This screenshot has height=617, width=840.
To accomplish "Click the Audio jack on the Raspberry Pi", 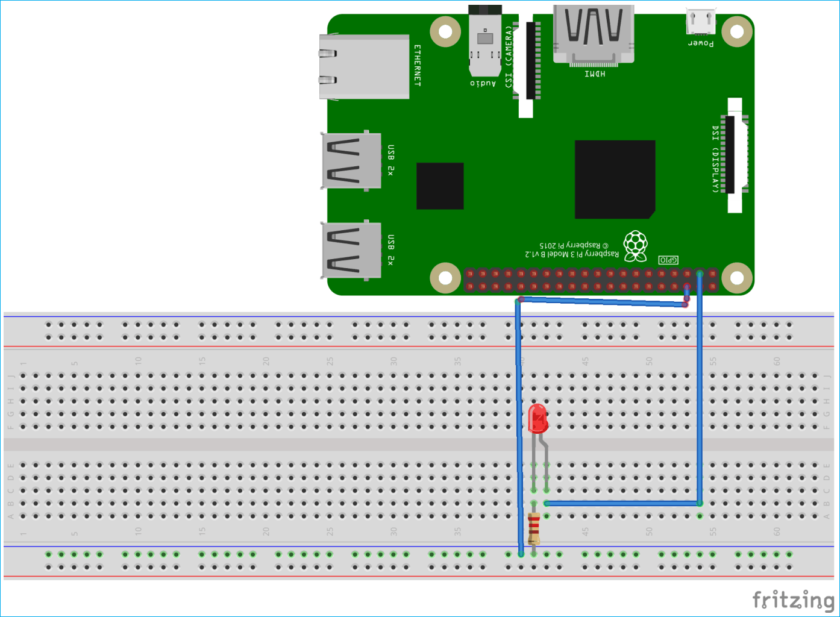I will point(484,42).
